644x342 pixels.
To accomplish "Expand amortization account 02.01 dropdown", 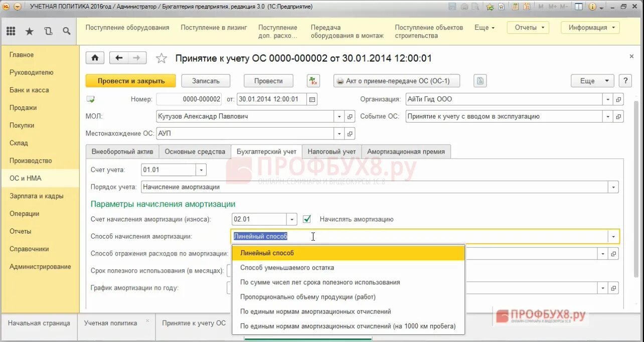I will click(x=292, y=219).
